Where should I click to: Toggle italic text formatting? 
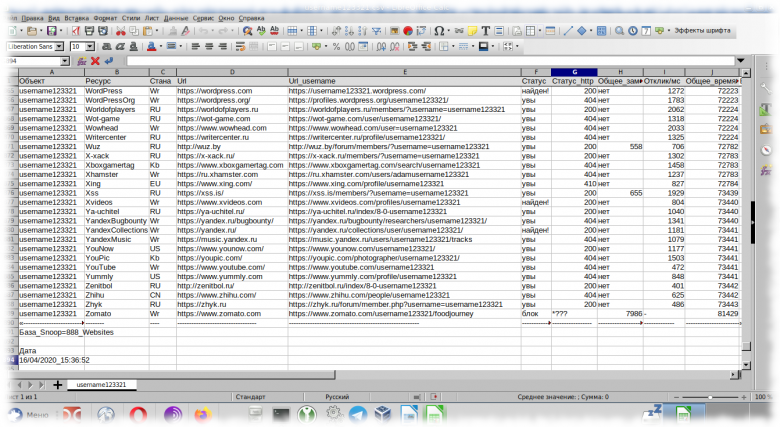(x=120, y=46)
